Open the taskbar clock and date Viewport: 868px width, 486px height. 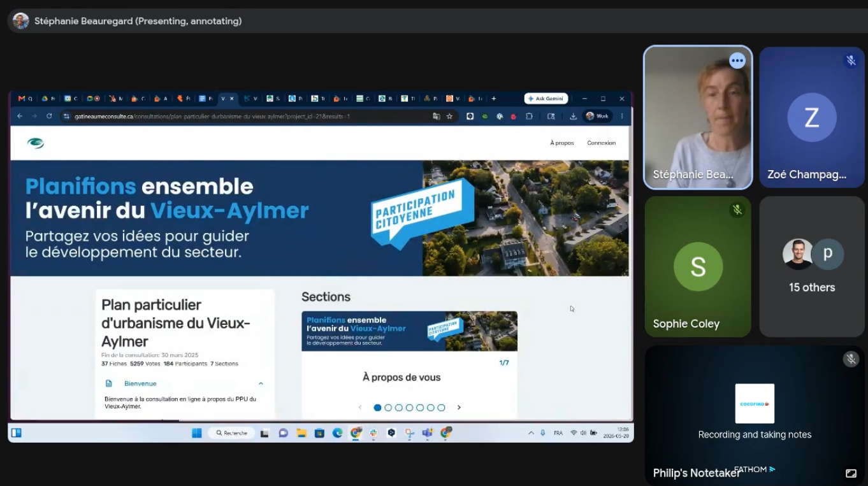pos(618,433)
